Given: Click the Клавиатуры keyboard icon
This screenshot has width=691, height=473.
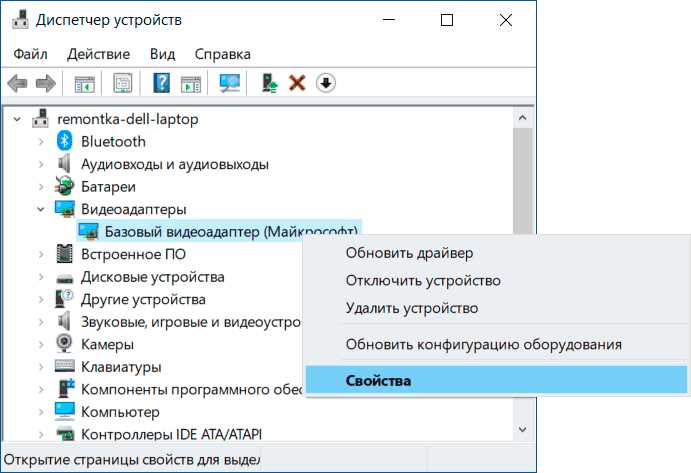Looking at the screenshot, I should [x=65, y=366].
